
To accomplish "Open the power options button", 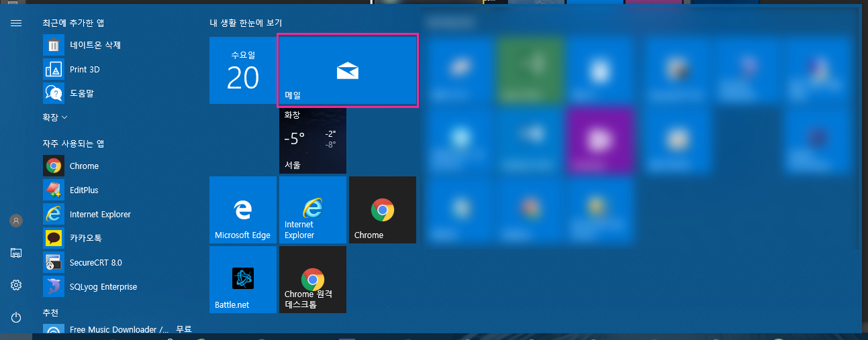I will (16, 317).
